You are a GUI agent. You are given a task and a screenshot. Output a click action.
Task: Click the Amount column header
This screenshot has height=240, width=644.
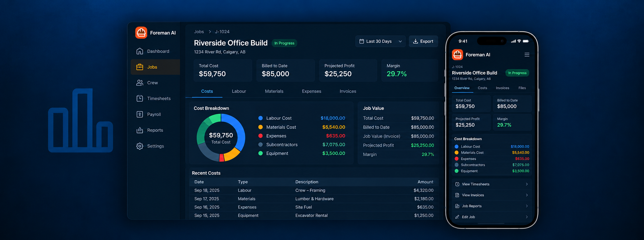[x=425, y=182]
